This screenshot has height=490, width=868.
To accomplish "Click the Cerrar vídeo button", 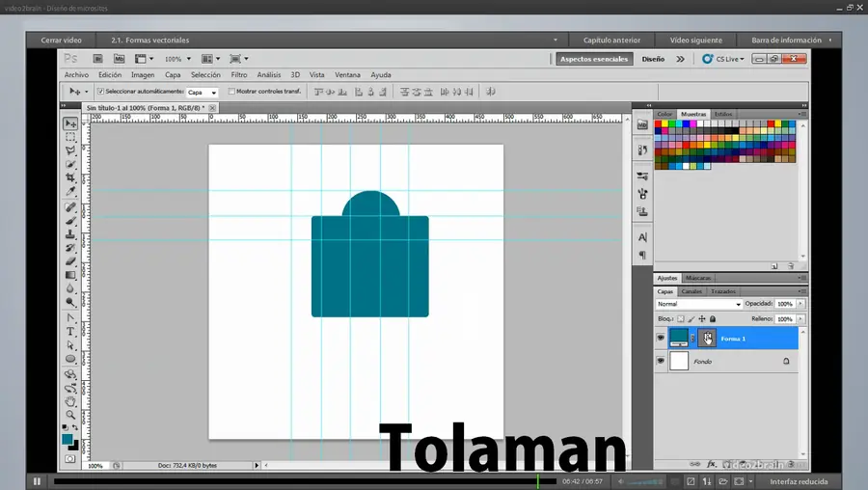I will (61, 40).
